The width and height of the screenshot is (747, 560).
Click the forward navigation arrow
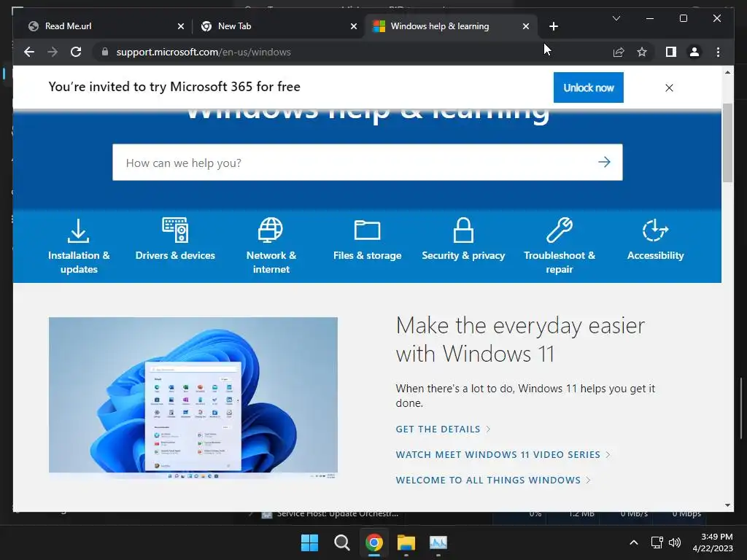tap(53, 52)
